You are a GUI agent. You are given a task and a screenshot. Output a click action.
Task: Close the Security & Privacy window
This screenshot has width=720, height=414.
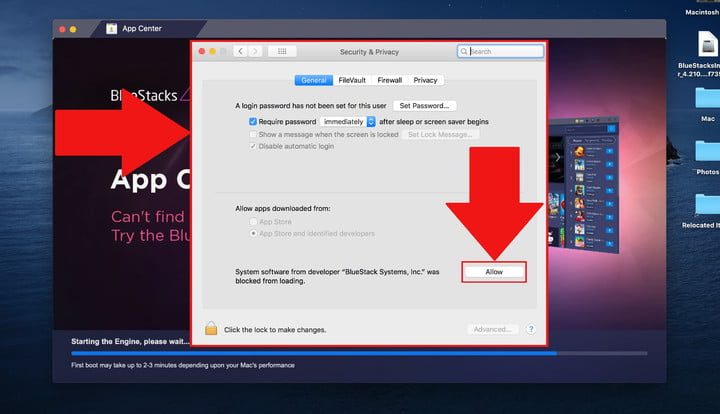pyautogui.click(x=202, y=51)
